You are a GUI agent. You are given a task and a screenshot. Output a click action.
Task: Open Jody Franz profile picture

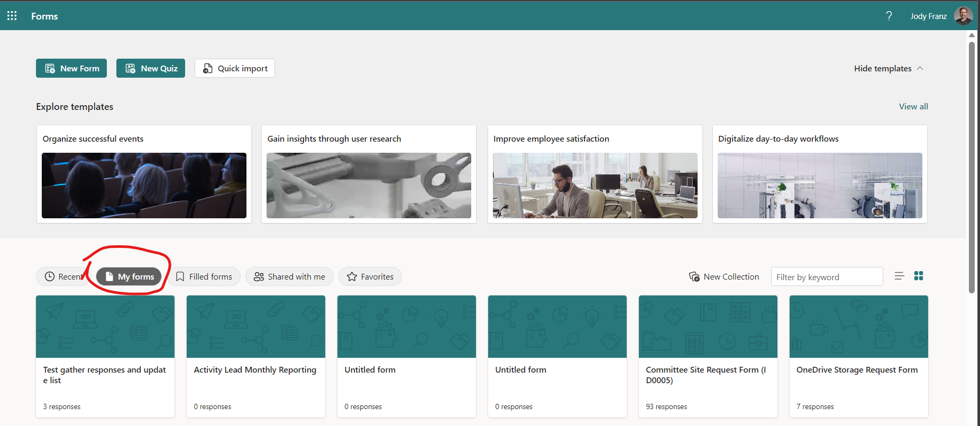(963, 16)
